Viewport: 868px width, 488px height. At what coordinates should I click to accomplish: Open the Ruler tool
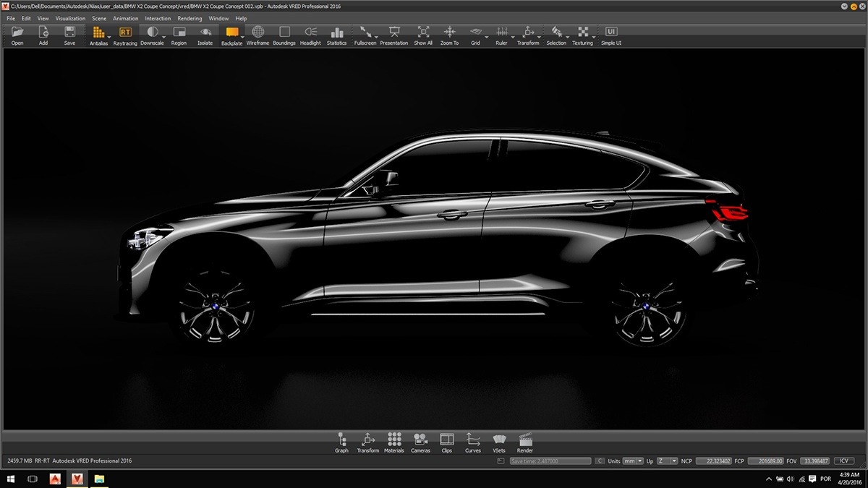click(x=501, y=34)
